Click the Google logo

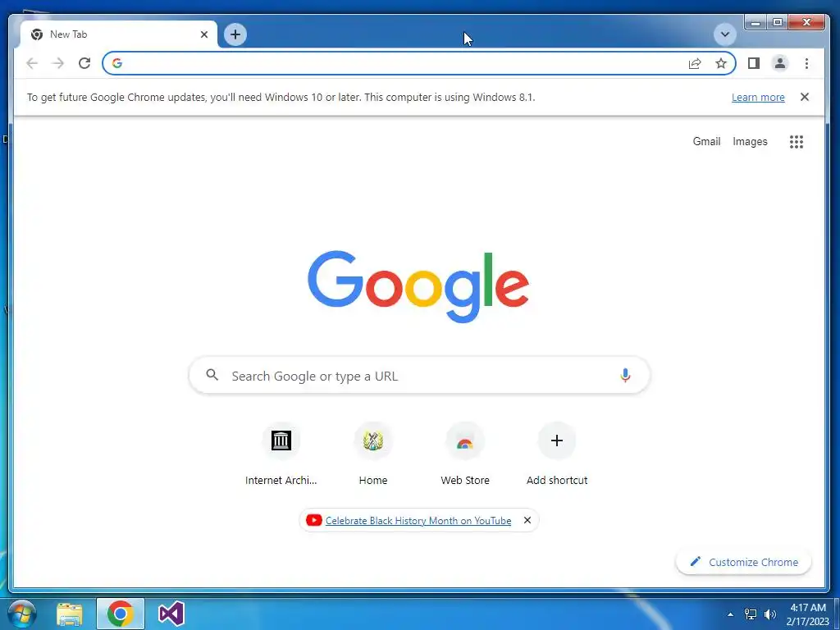[x=418, y=286]
